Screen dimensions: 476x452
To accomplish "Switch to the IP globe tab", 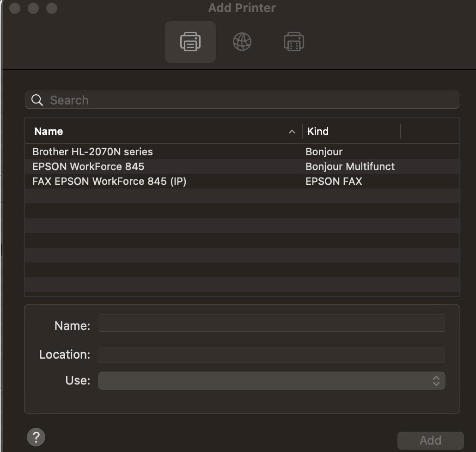I will click(242, 42).
